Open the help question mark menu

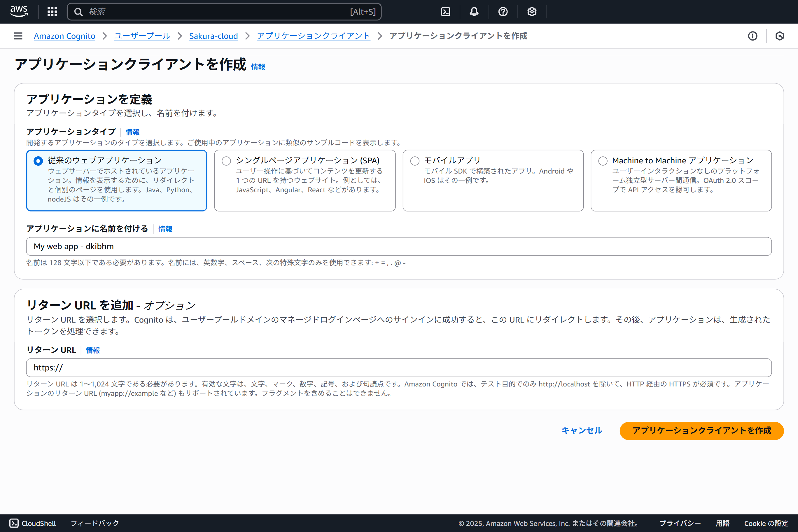[503, 12]
